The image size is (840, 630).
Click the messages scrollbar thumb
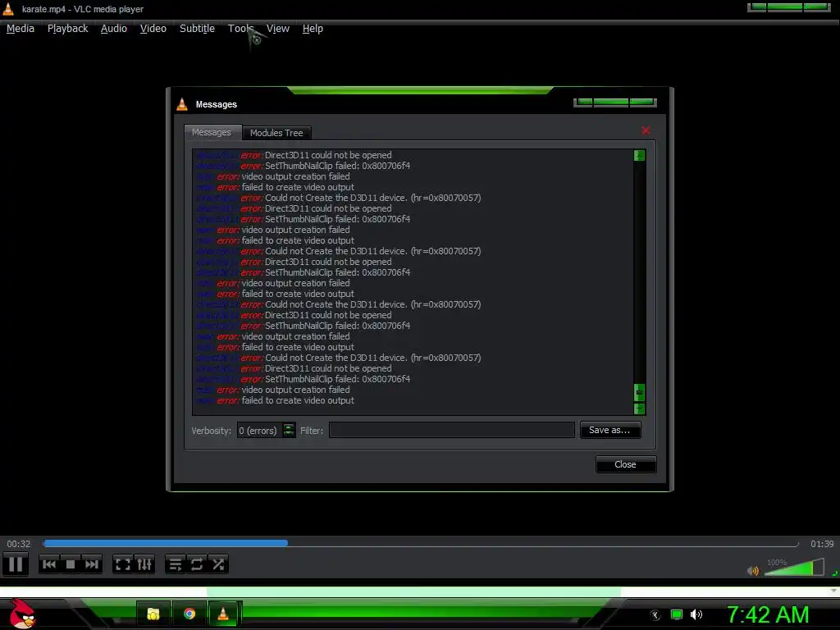coord(639,392)
